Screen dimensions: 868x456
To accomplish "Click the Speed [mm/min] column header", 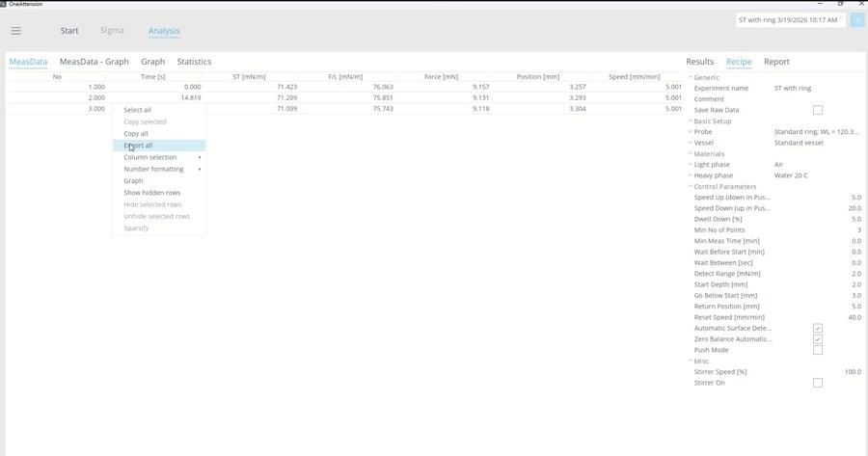I will tap(635, 77).
